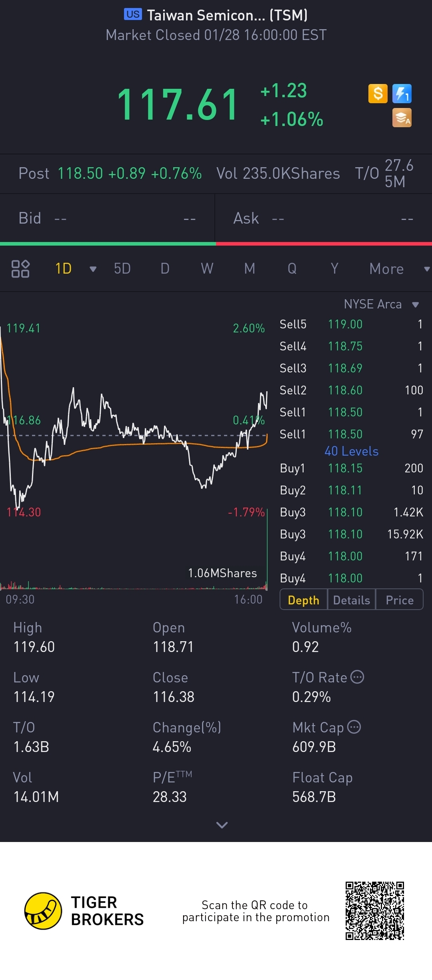Expand more stats with the chevron

pyautogui.click(x=222, y=825)
